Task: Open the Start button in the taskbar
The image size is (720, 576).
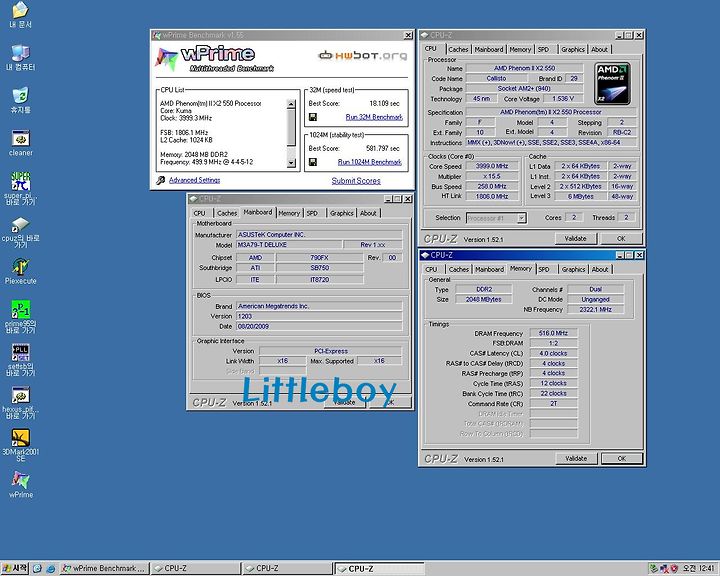Action: click(15, 569)
